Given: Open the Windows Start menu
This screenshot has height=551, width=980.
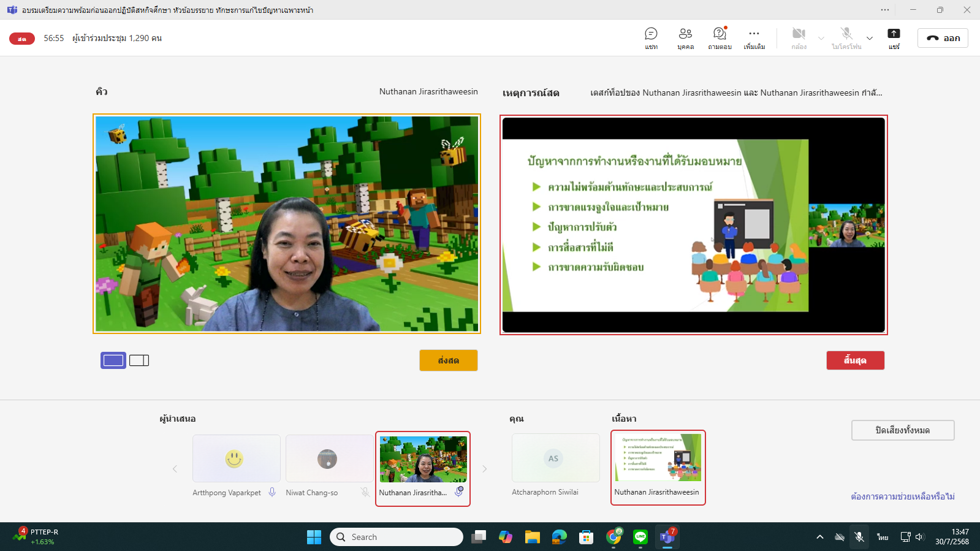Looking at the screenshot, I should coord(314,537).
